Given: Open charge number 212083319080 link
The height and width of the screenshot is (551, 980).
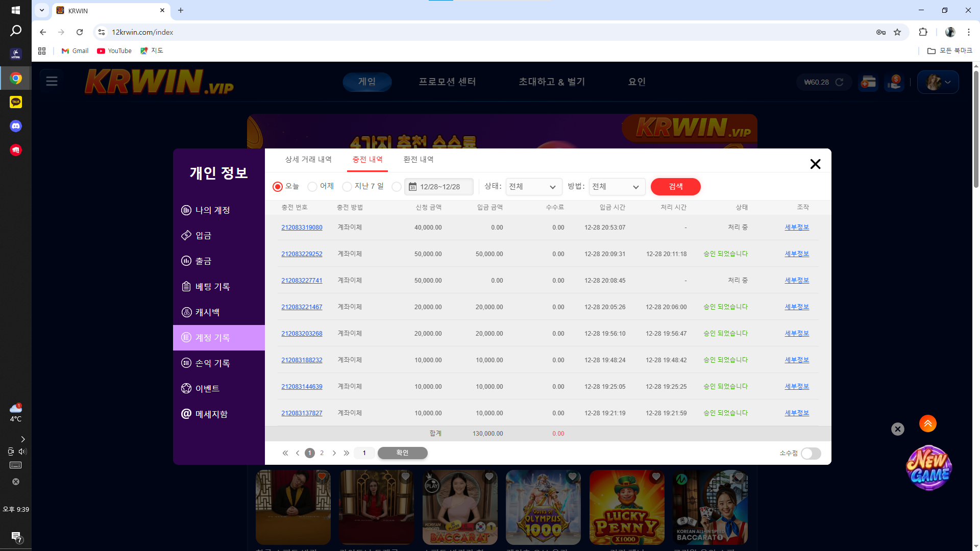Looking at the screenshot, I should click(302, 228).
